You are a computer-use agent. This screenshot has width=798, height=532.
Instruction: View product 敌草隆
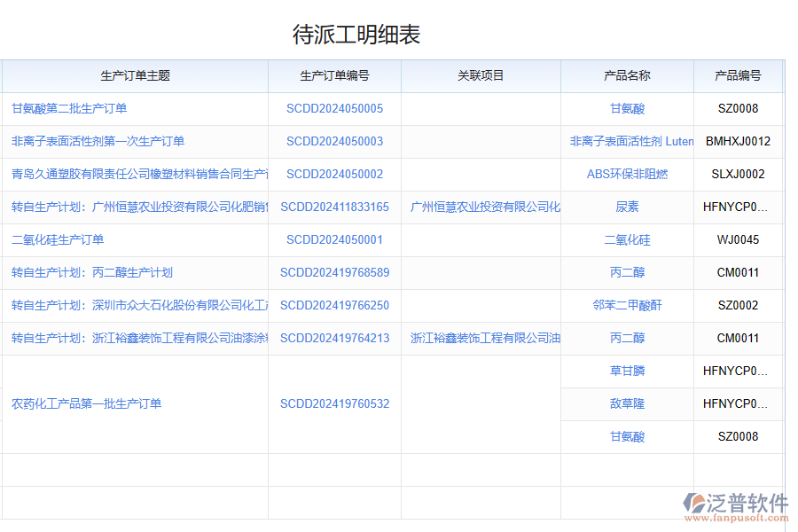[627, 403]
